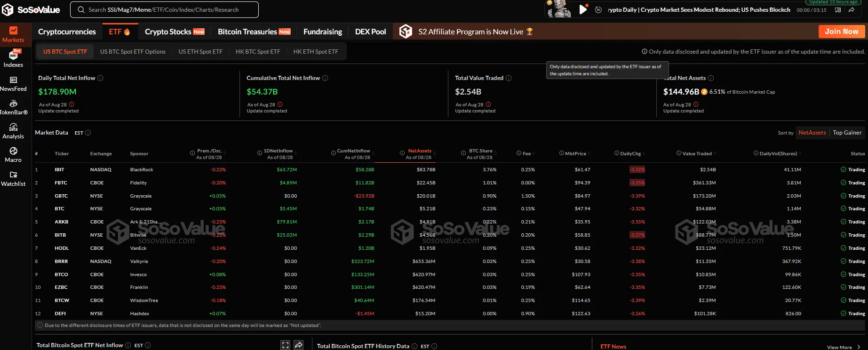Open View More in ETF News
Image resolution: width=868 pixels, height=350 pixels.
[844, 347]
